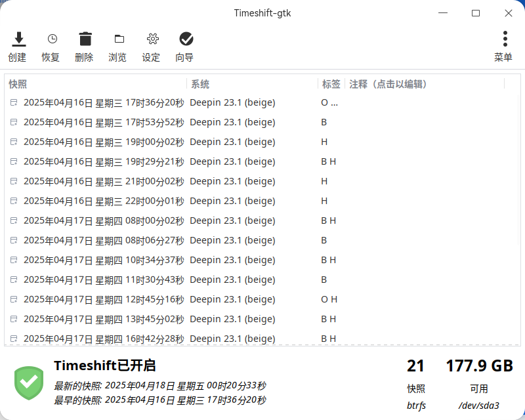525x420 pixels.
Task: Click the comment cell of 17时53分52秒 snapshot
Action: pos(425,122)
